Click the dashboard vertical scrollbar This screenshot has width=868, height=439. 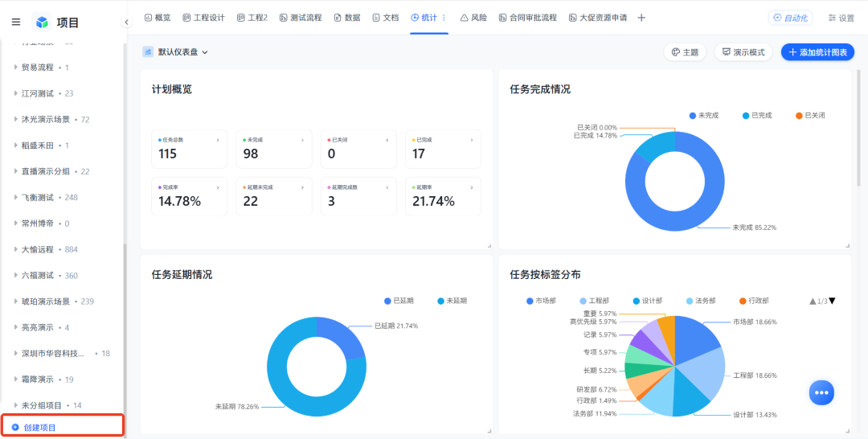[858, 127]
